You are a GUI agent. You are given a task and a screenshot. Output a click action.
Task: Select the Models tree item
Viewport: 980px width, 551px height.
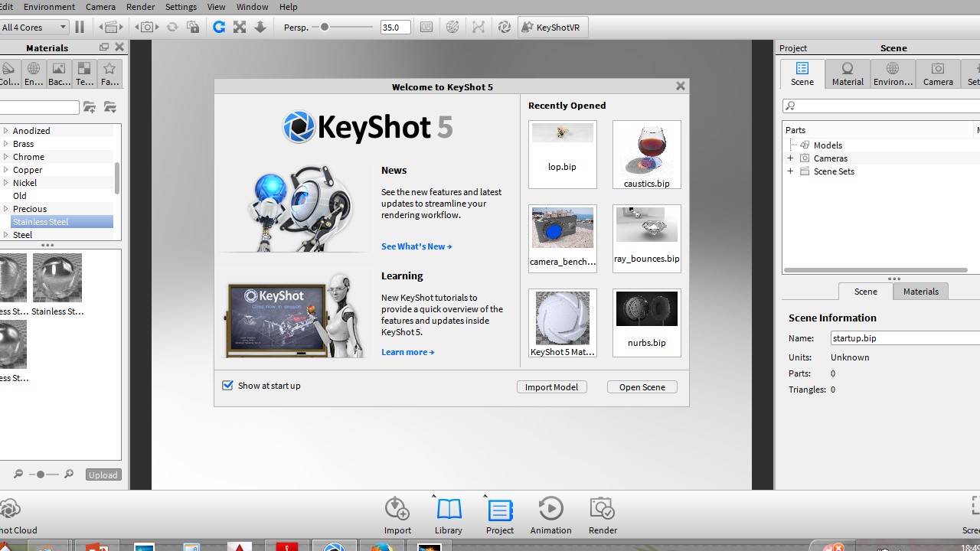tap(828, 145)
